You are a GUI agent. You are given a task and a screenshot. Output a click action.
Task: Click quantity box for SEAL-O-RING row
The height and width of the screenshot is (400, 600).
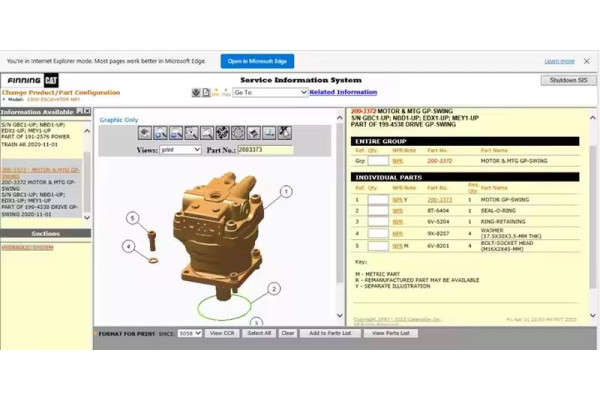point(377,211)
